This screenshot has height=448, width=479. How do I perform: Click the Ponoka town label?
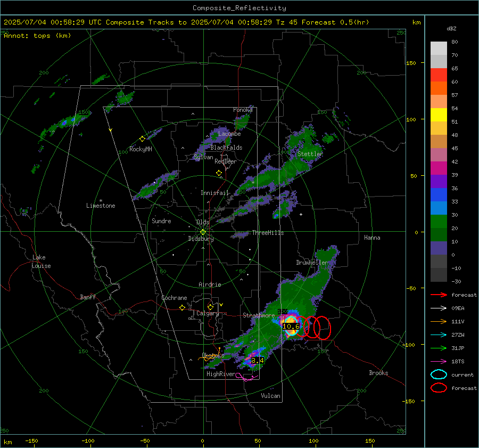pos(243,110)
